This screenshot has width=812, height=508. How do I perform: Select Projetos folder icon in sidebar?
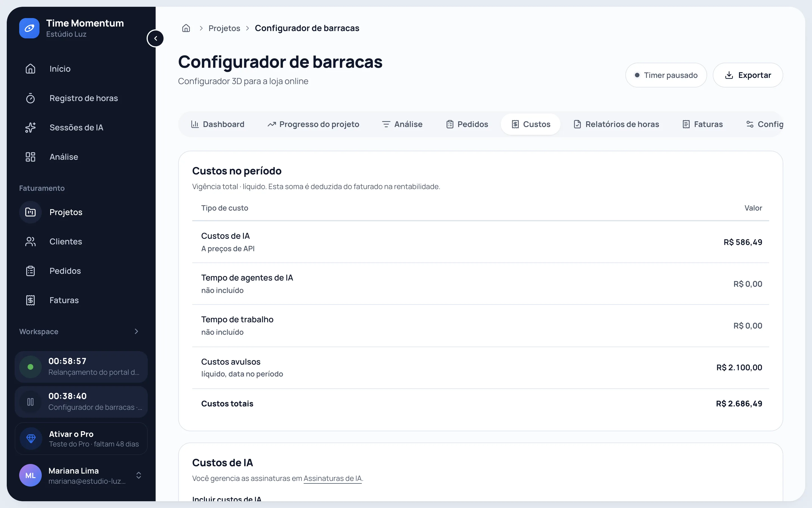click(x=30, y=212)
